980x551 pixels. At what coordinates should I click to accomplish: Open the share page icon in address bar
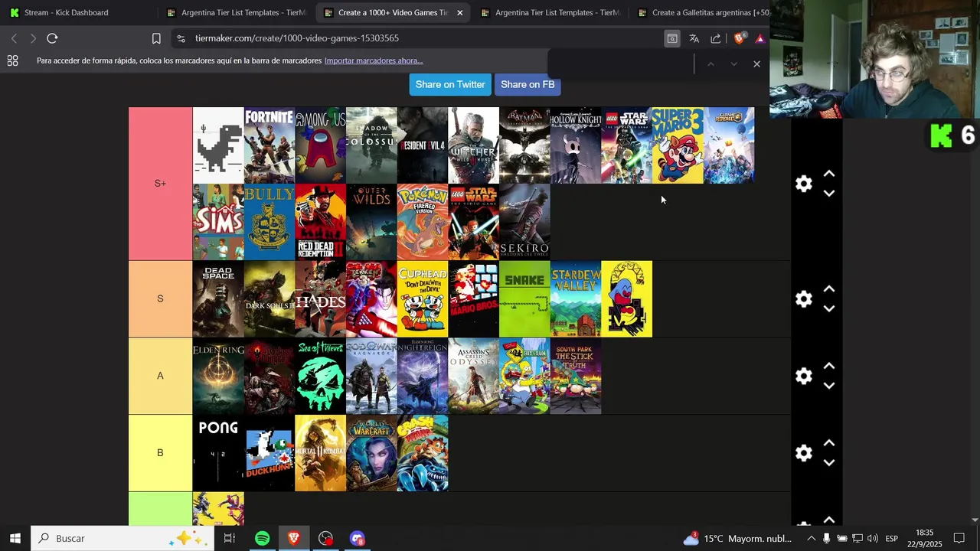[716, 38]
